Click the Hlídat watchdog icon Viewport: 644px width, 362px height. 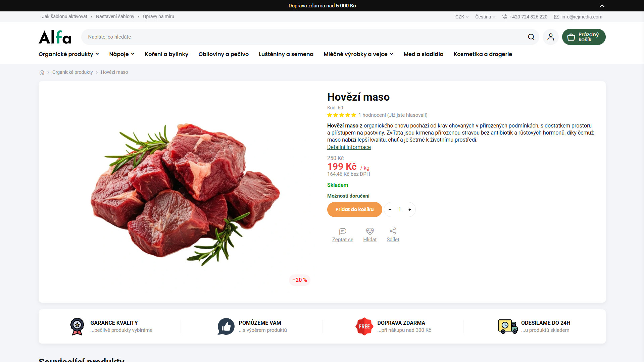point(370,231)
